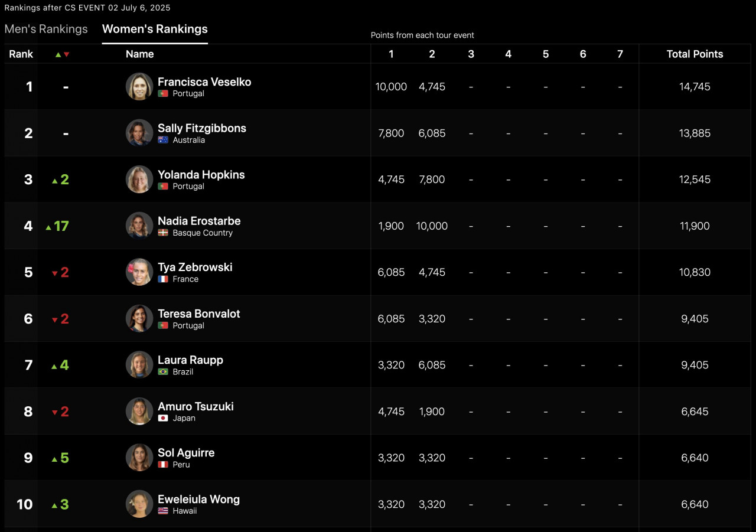Screen dimensions: 756x532
Task: Click Tya Zebrowski's name link
Action: [x=195, y=267]
